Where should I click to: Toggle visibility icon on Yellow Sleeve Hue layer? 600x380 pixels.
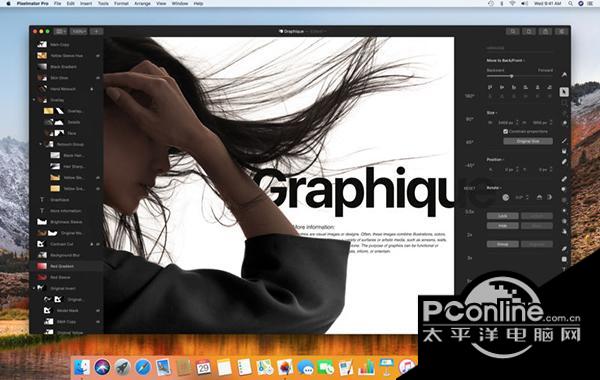coord(98,56)
